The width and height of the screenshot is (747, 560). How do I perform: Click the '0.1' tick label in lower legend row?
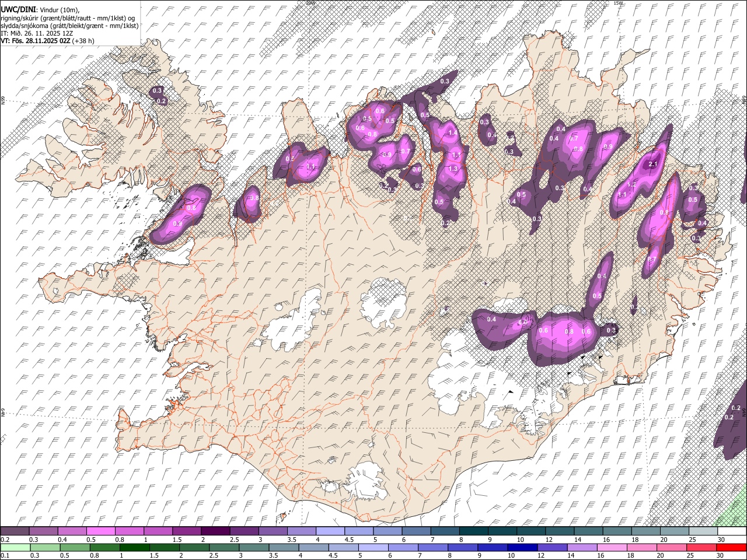(x=5, y=556)
